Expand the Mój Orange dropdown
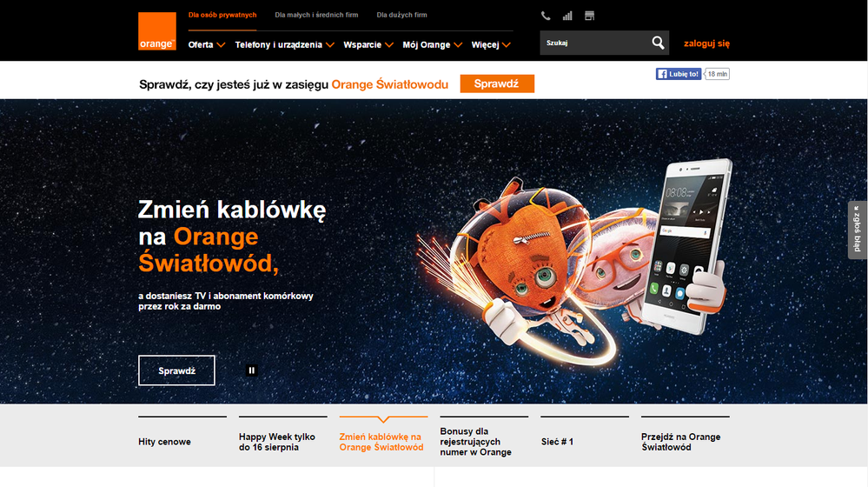 433,45
